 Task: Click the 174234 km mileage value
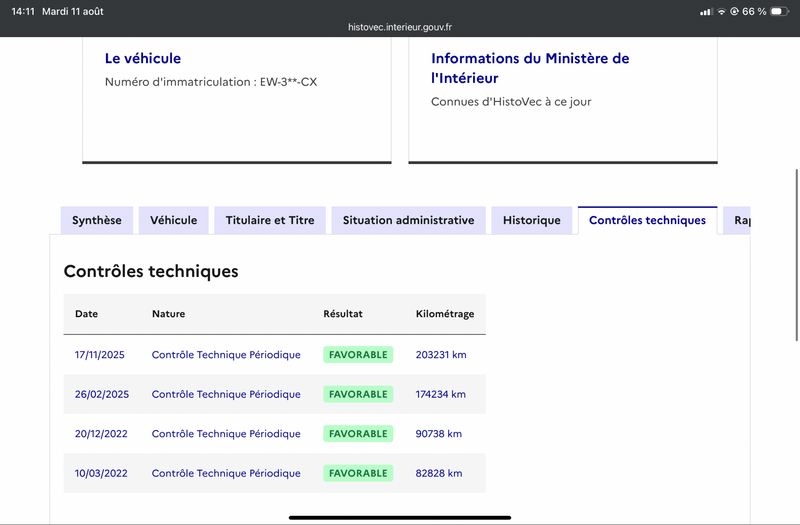(x=440, y=394)
